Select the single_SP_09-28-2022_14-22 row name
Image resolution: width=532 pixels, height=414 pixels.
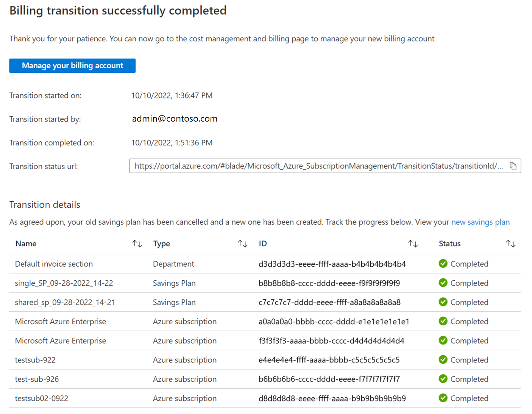(x=64, y=283)
